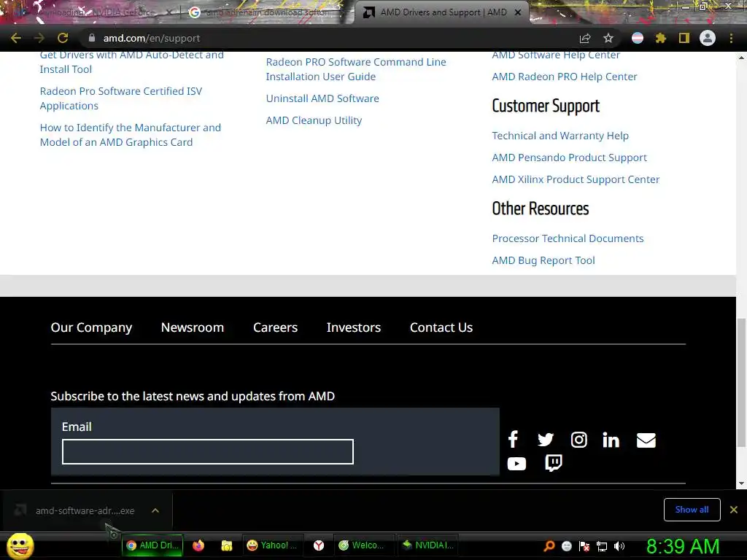Open AMD's Facebook page icon
747x560 pixels.
513,439
